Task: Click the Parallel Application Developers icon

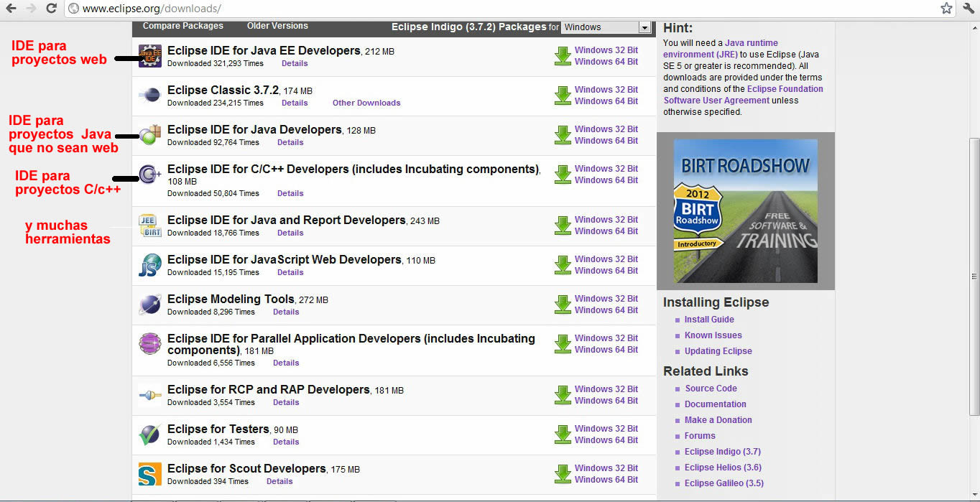Action: (x=149, y=343)
